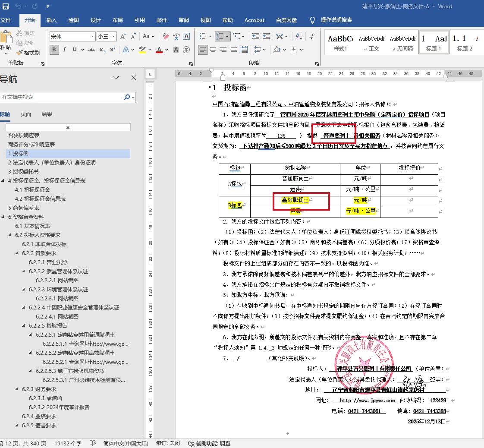Viewport: 484px width, 448px height.
Task: Open paragraph shading paint bucket
Action: tap(277, 50)
